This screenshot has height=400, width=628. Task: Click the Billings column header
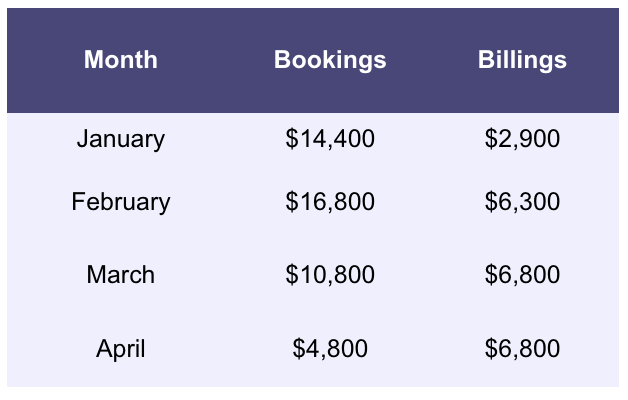(522, 60)
